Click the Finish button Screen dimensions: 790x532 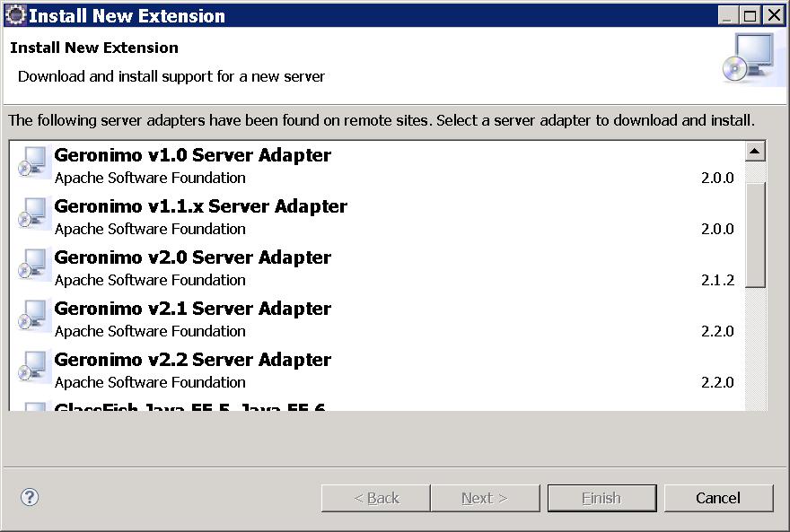[602, 498]
